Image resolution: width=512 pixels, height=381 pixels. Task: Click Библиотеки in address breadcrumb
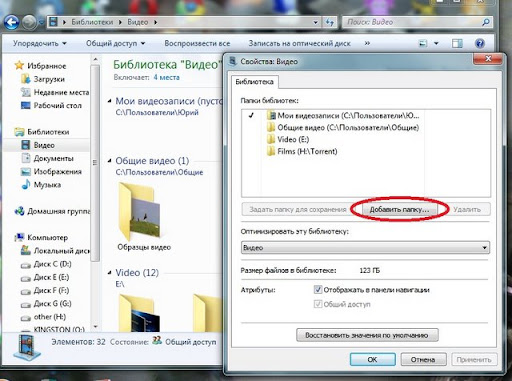point(92,22)
